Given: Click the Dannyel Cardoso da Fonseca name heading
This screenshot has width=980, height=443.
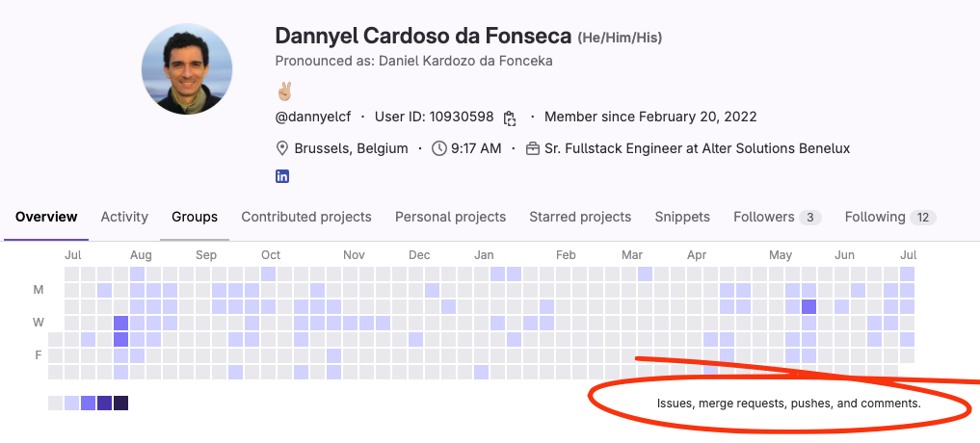Looking at the screenshot, I should click(x=423, y=37).
